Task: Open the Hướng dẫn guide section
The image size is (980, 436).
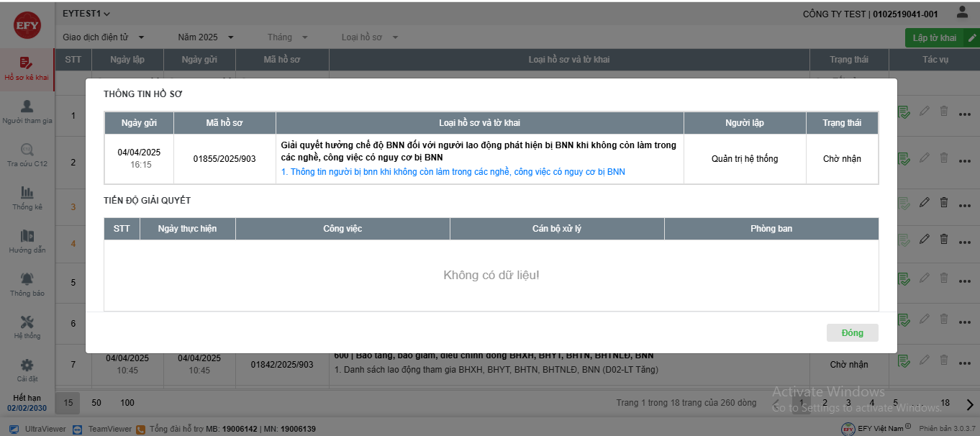Action: point(27,242)
